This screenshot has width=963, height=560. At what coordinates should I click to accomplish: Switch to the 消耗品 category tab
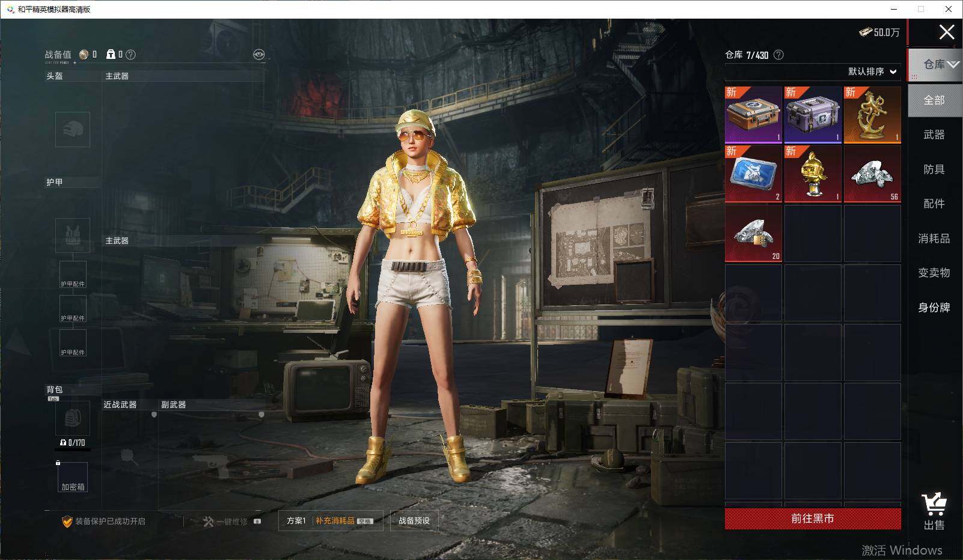[934, 239]
